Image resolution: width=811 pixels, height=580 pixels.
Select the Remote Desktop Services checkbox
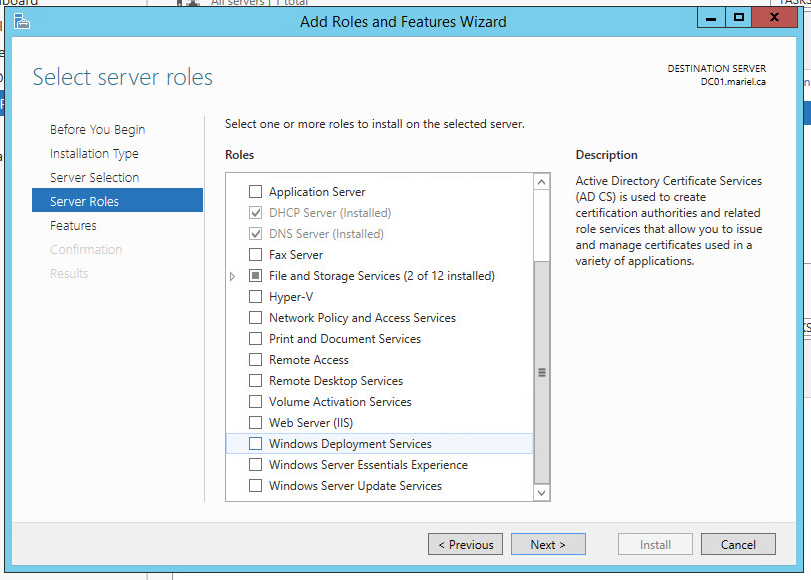tap(256, 381)
